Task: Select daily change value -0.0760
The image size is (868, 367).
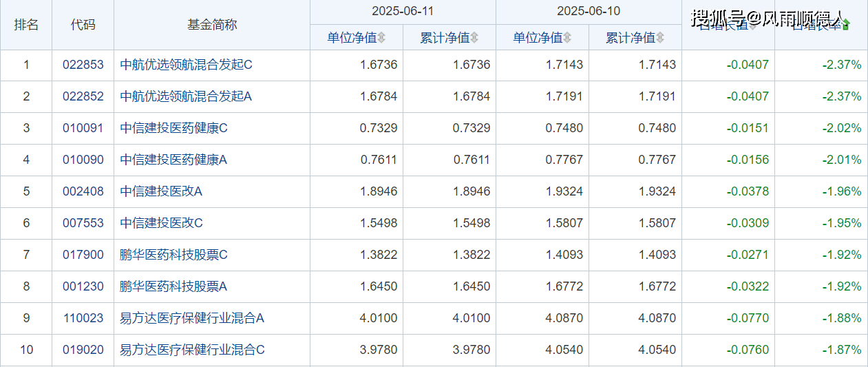Action: (x=748, y=350)
